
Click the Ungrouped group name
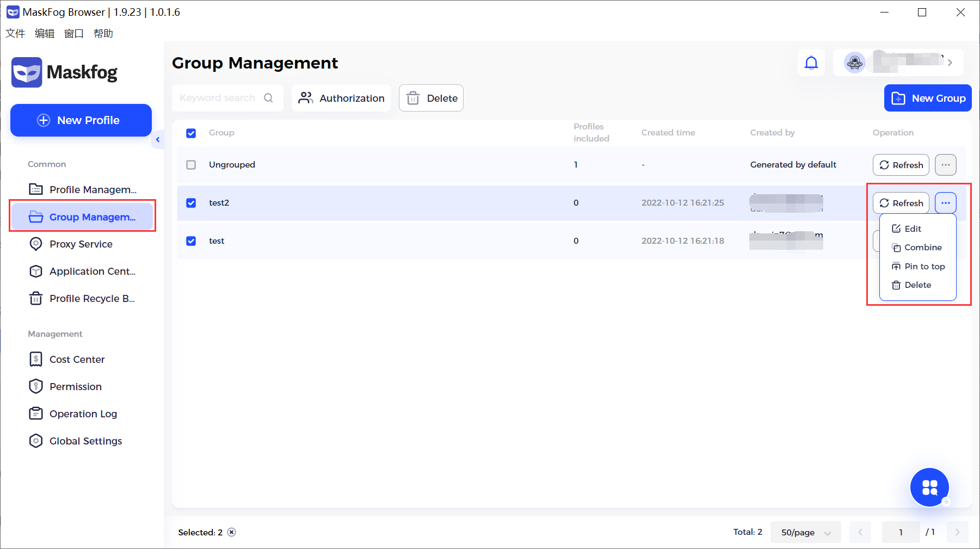232,165
